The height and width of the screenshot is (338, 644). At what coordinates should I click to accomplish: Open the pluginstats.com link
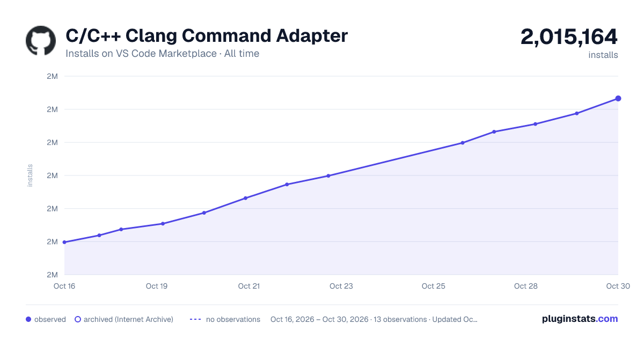(580, 319)
